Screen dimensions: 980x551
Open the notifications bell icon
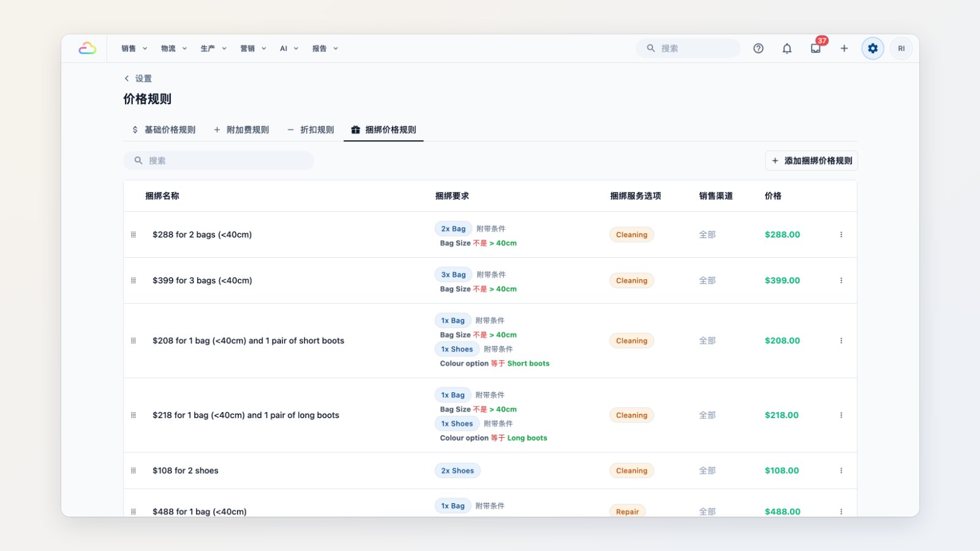tap(787, 48)
